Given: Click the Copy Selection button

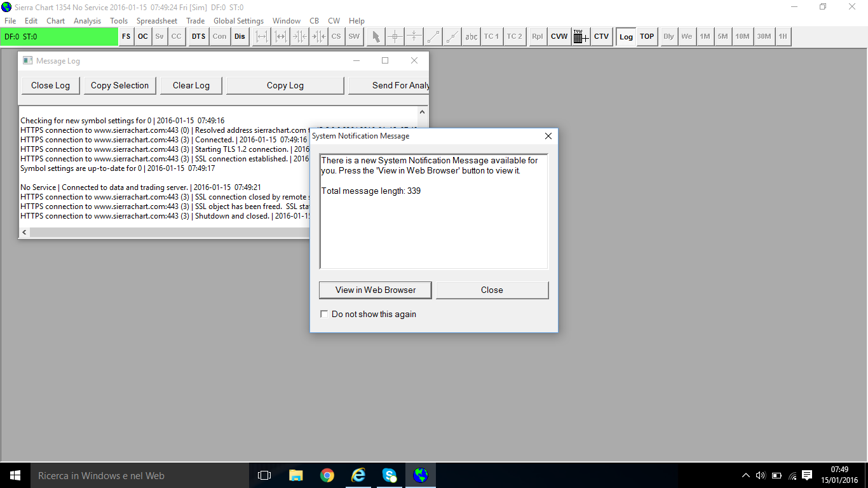Looking at the screenshot, I should 119,86.
